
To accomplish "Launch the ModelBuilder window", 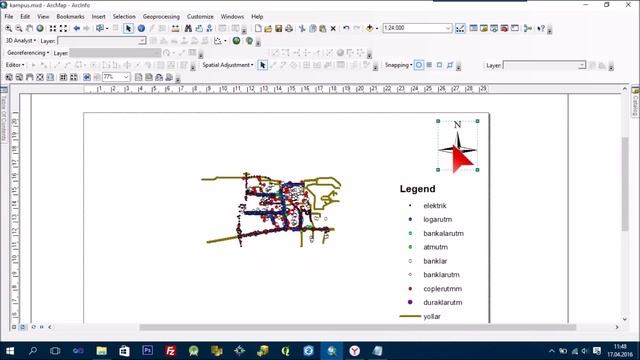I will [x=528, y=29].
